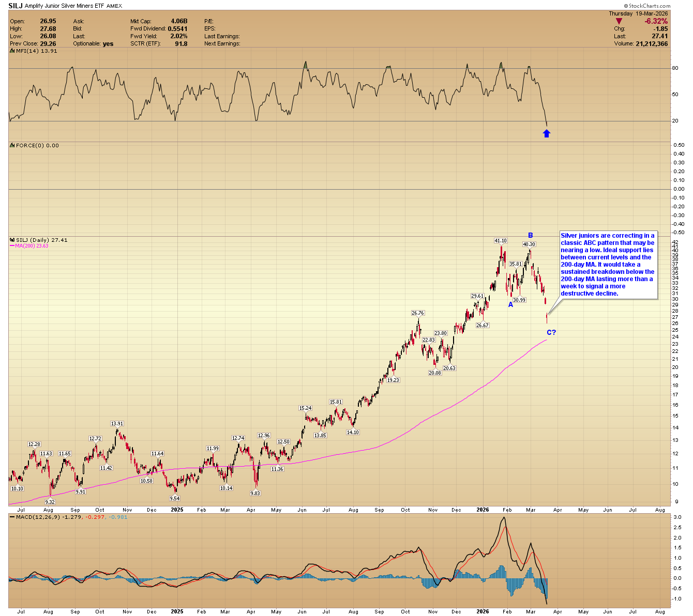Click the SILJ ticker symbol heading

coord(16,6)
